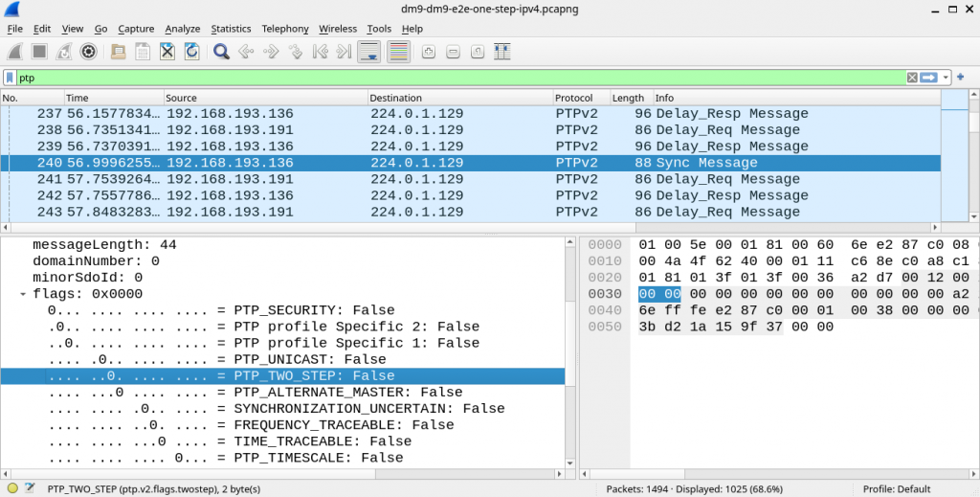Open the Telephony menu
The width and height of the screenshot is (980, 497).
pyautogui.click(x=285, y=29)
